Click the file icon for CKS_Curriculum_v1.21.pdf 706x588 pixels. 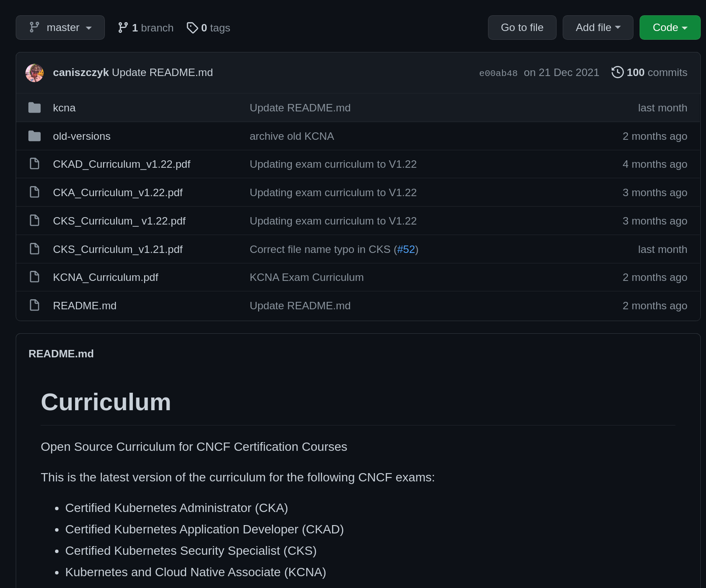point(35,249)
